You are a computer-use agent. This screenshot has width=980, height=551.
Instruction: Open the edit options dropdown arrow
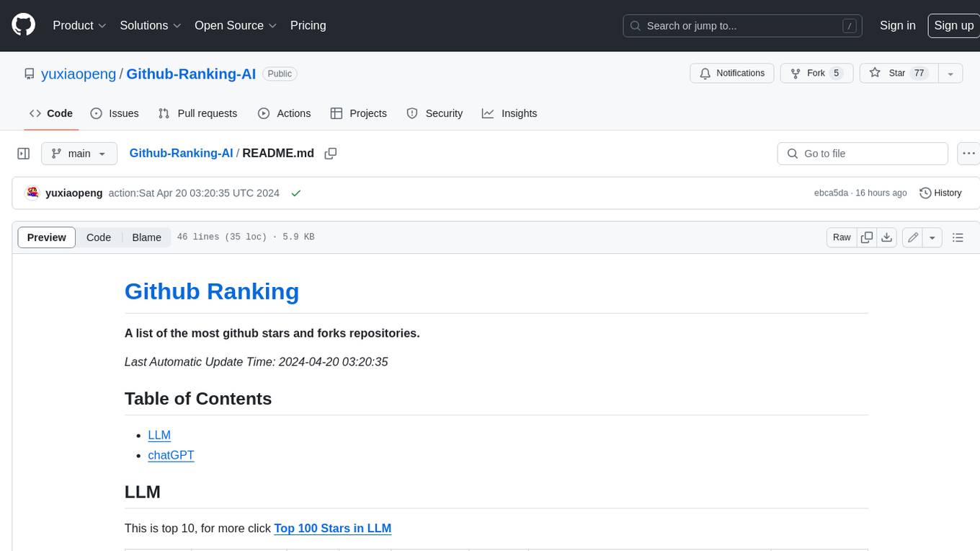tap(932, 237)
